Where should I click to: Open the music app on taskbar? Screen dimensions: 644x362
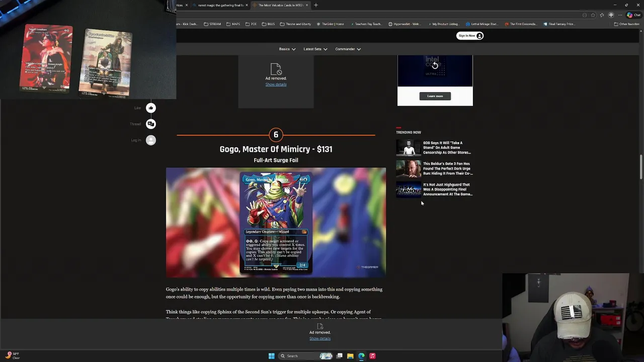pyautogui.click(x=372, y=356)
